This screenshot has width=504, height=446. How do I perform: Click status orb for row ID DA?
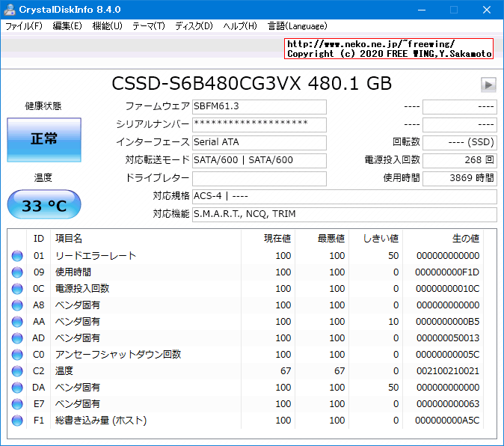[17, 388]
